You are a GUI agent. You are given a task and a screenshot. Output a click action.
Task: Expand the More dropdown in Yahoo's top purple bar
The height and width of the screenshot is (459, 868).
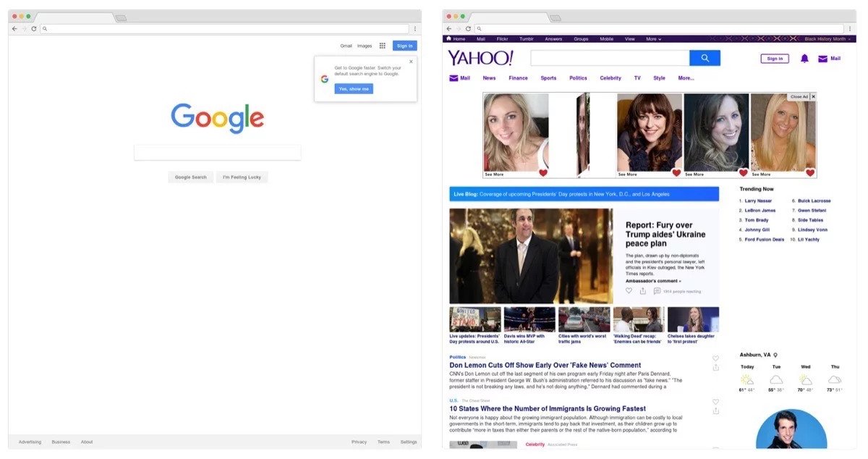click(x=653, y=39)
